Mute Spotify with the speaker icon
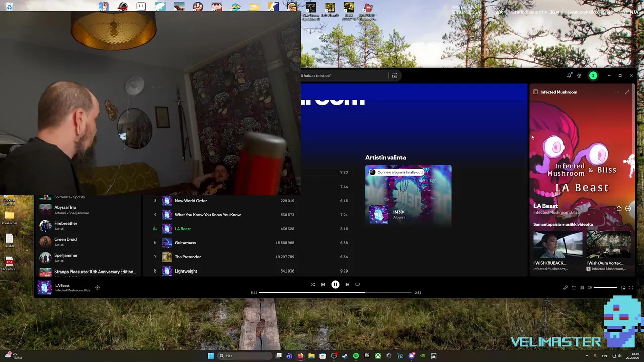 pyautogui.click(x=590, y=288)
